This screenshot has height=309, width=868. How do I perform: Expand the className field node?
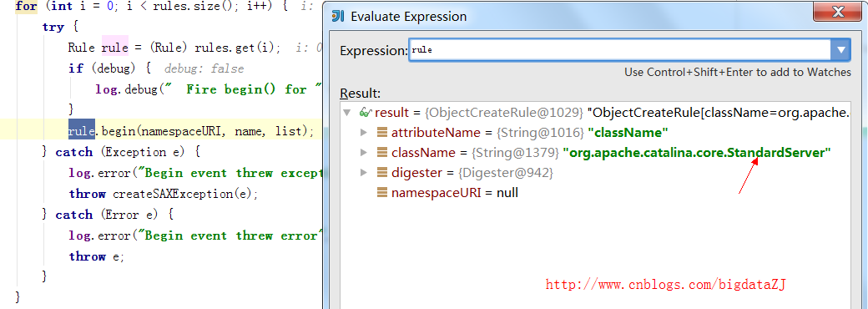(x=364, y=153)
